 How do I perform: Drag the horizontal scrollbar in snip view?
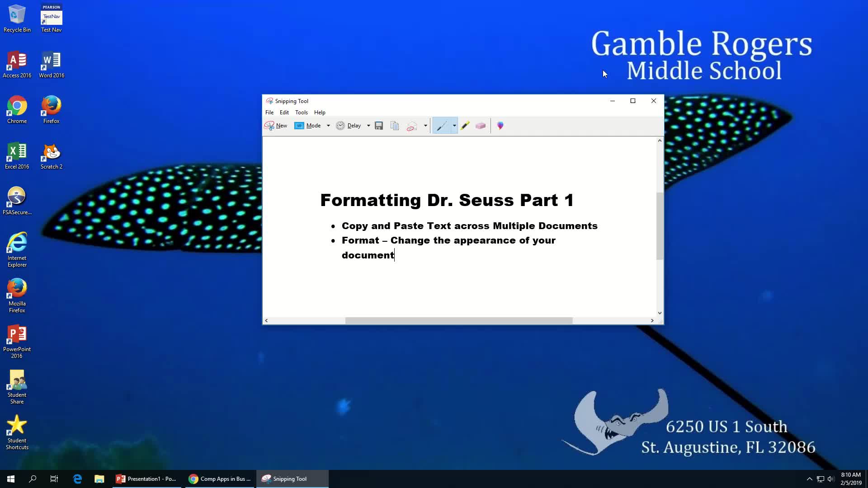click(459, 320)
